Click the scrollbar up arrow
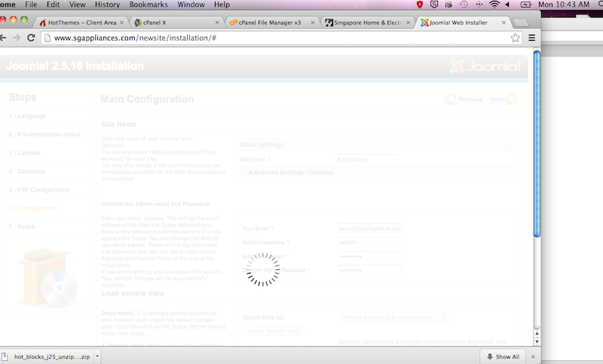The height and width of the screenshot is (364, 603). tap(537, 334)
